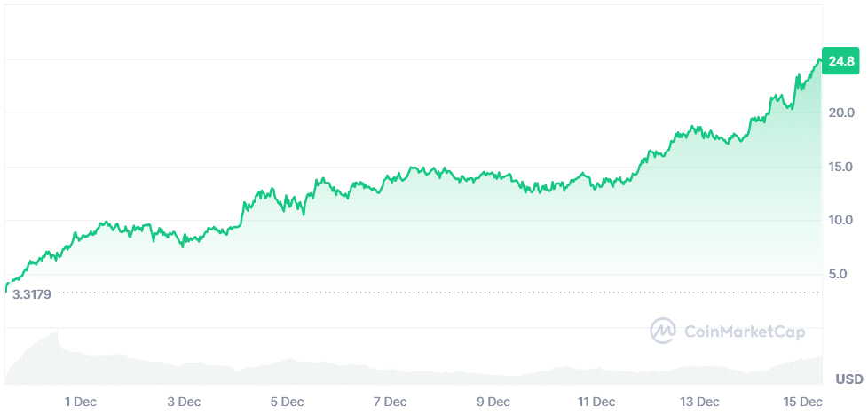Click the 10.0 y-axis price label
The width and height of the screenshot is (868, 414).
(x=840, y=220)
